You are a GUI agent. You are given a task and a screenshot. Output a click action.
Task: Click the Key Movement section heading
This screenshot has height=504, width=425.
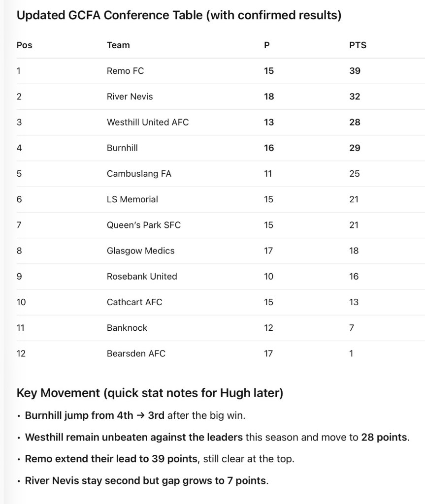click(149, 393)
